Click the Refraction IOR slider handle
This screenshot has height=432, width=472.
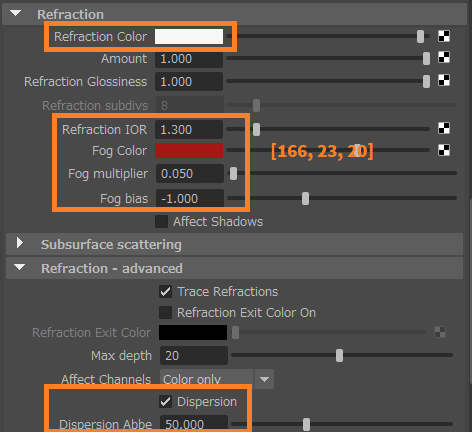point(256,129)
